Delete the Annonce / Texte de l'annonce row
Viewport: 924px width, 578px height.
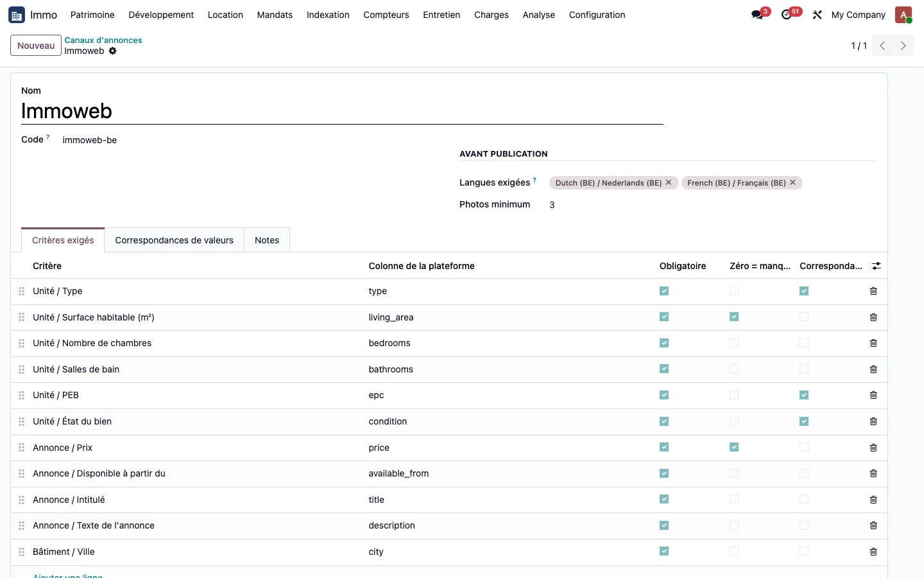click(873, 525)
